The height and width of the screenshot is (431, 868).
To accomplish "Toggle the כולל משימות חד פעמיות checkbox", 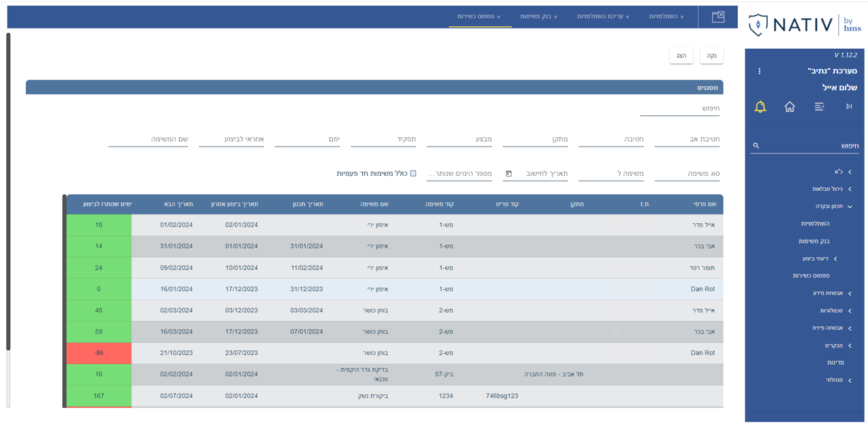I will 413,174.
